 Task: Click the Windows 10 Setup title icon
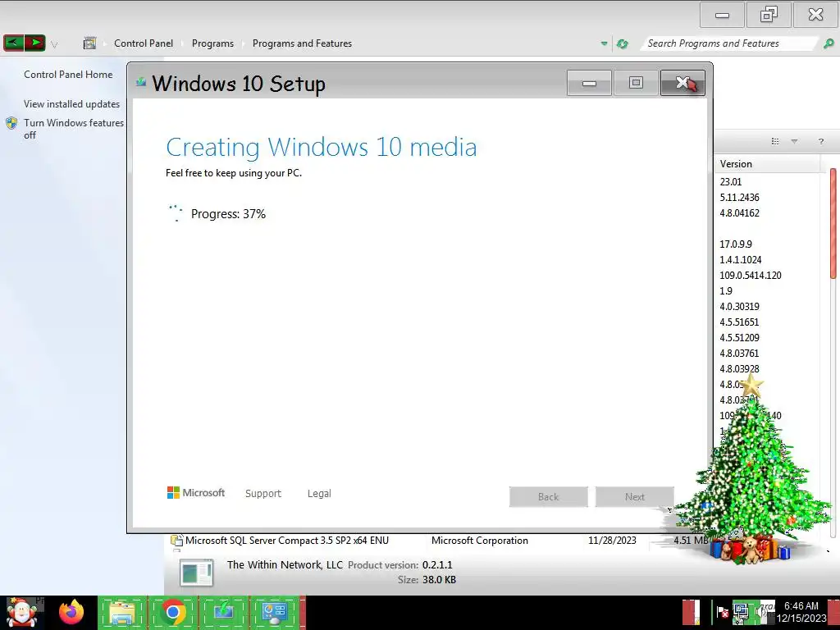tap(141, 82)
